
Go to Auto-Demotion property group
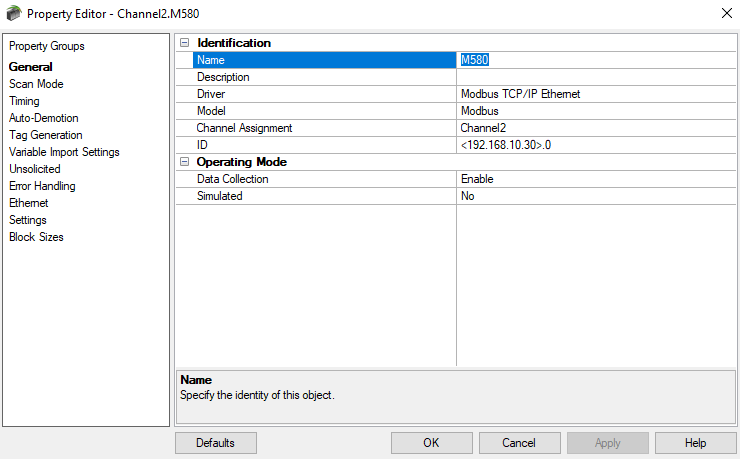(x=43, y=118)
